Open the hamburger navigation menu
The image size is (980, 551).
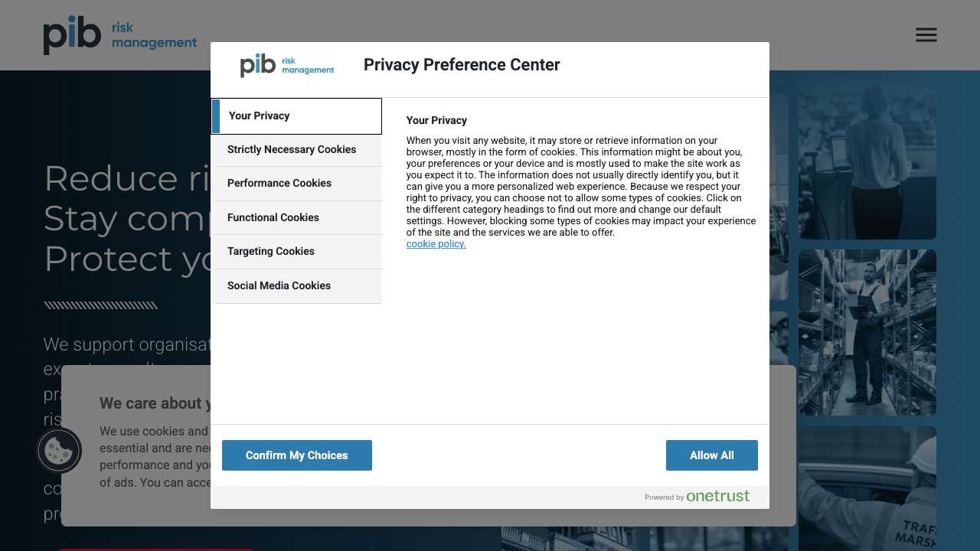click(x=926, y=34)
